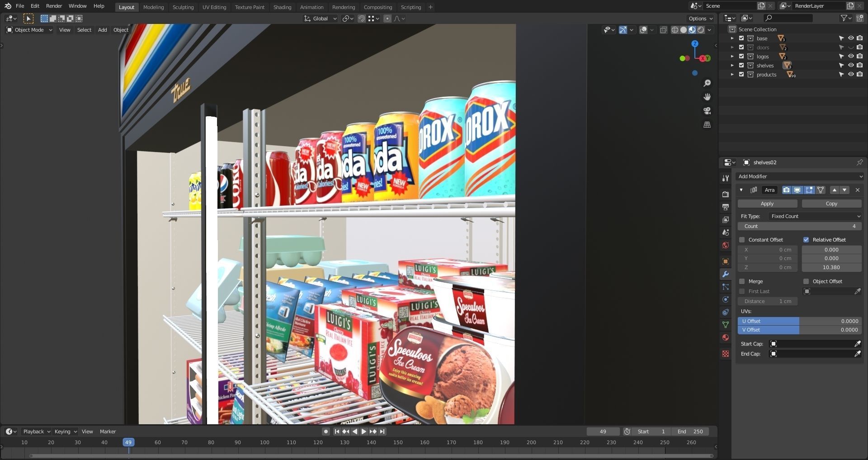This screenshot has height=460, width=868.
Task: Open the World properties tab
Action: (x=726, y=245)
